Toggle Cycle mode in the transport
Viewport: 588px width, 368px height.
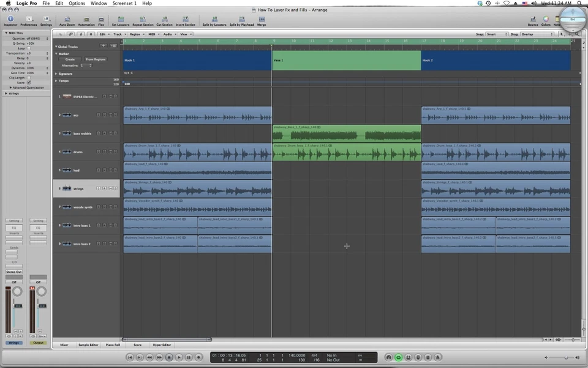(399, 358)
